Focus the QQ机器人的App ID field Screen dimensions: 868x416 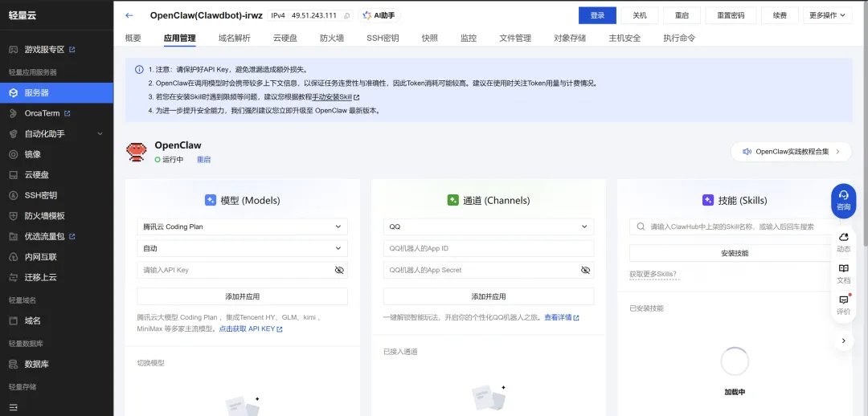coord(489,248)
